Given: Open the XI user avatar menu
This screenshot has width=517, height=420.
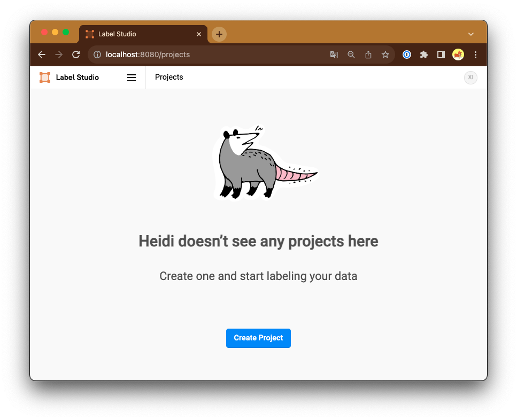Looking at the screenshot, I should point(470,77).
